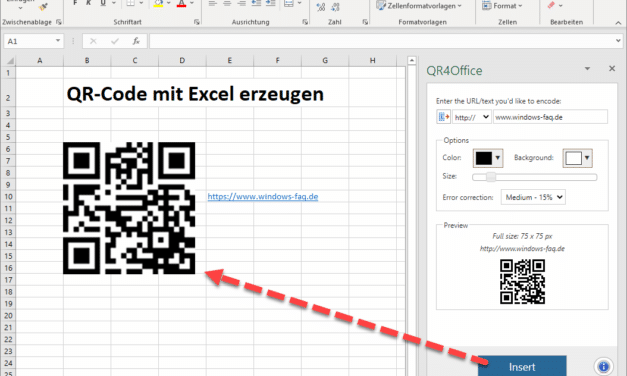This screenshot has width=627, height=376.
Task: Open http:// protocol dropdown
Action: pos(472,117)
